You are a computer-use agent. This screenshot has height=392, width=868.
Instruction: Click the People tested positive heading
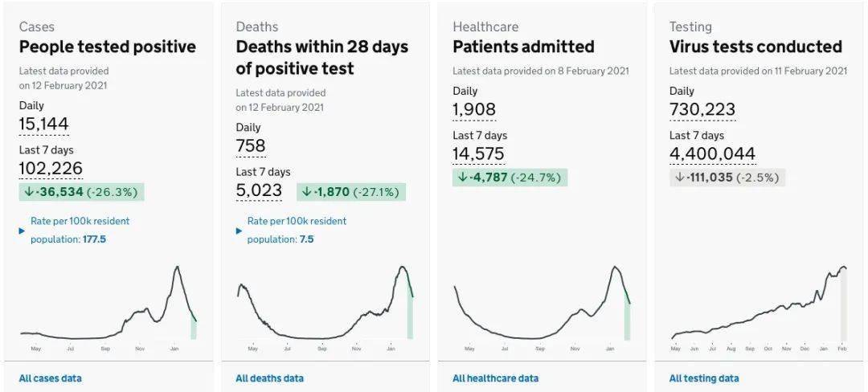pos(107,47)
